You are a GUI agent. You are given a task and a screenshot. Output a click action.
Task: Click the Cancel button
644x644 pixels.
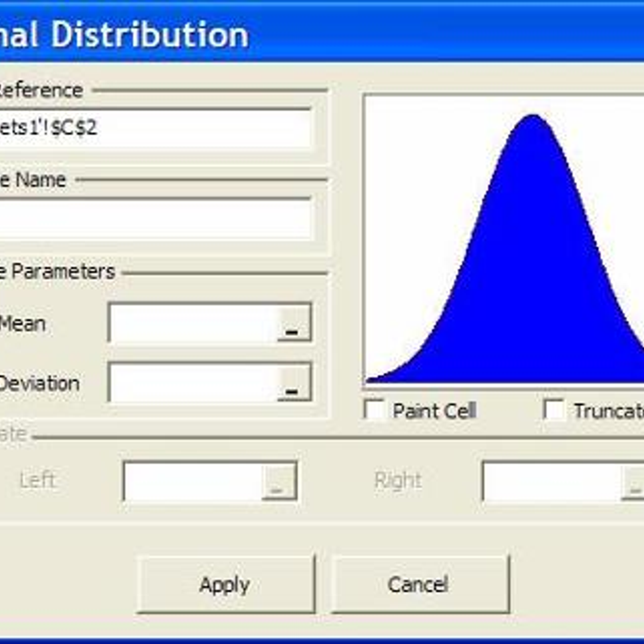point(420,584)
